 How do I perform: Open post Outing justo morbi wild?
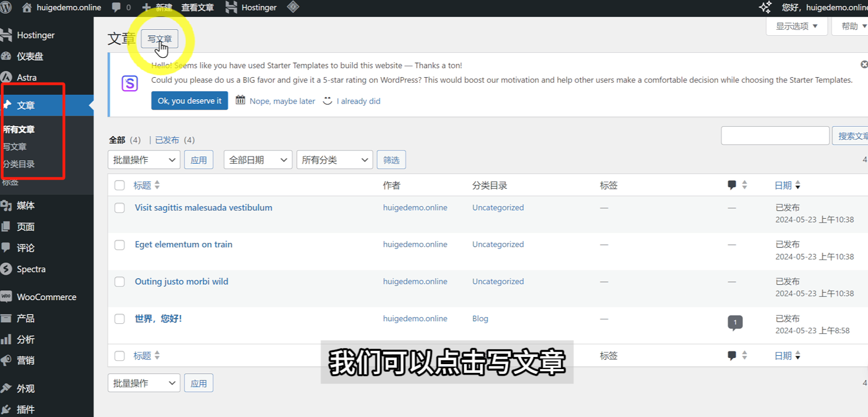tap(181, 281)
